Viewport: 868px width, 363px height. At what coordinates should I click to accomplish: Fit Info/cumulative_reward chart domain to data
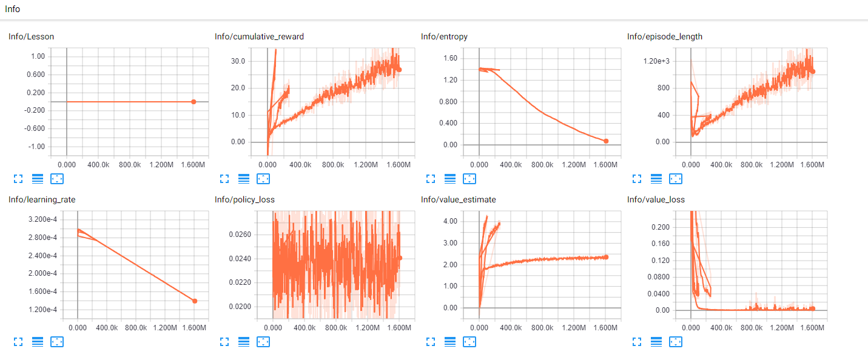click(x=263, y=179)
